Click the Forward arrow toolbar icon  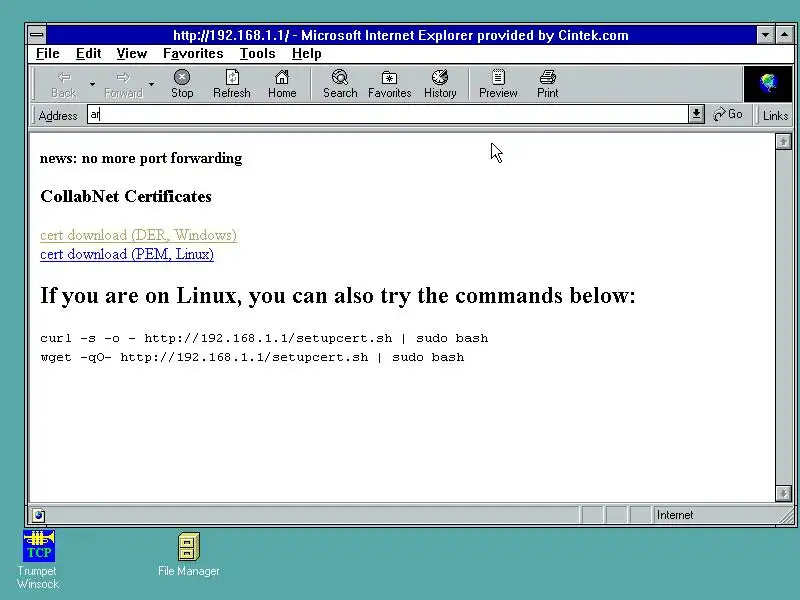[x=123, y=78]
